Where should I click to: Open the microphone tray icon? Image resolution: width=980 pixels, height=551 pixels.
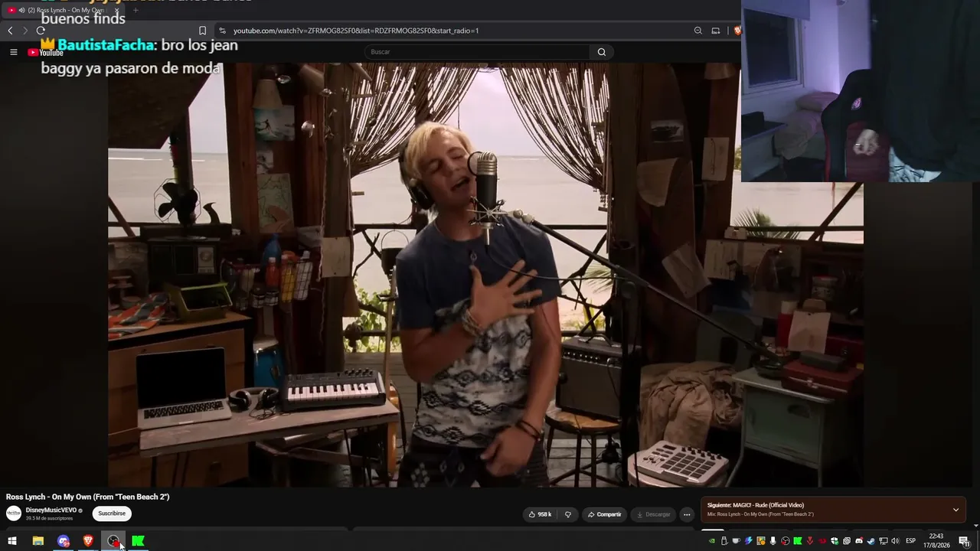click(x=773, y=541)
